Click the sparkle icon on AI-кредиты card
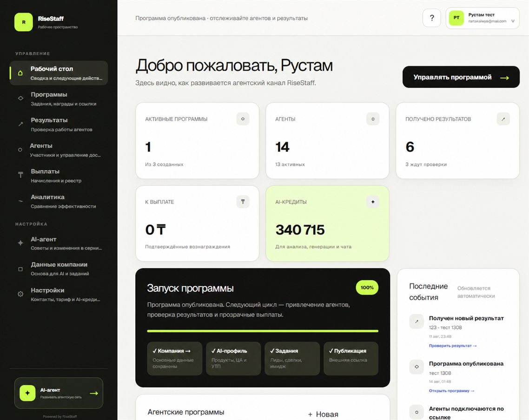This screenshot has height=420, width=529. [x=373, y=202]
